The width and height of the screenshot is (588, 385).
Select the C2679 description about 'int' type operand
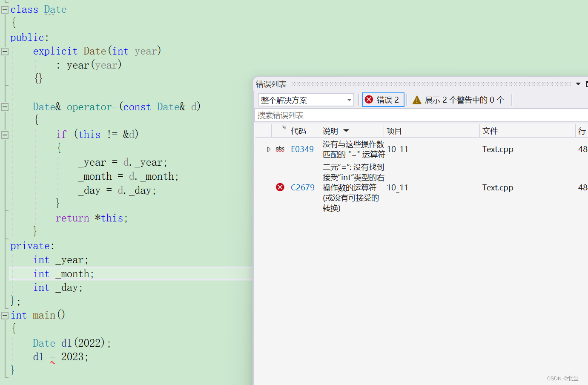click(x=353, y=187)
